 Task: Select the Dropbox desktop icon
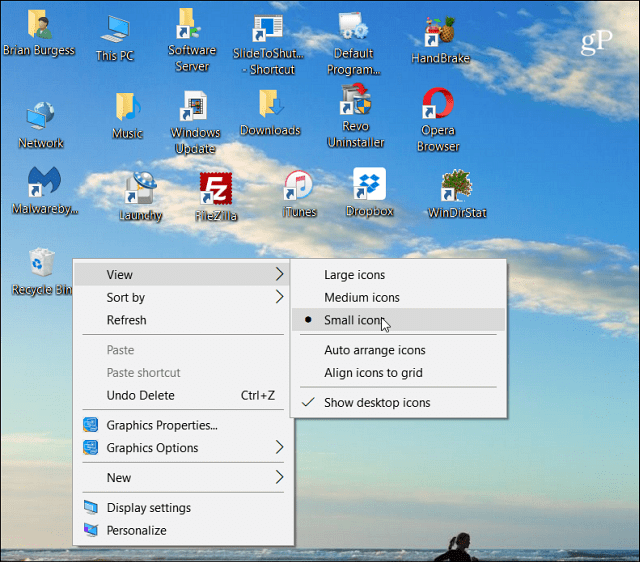(x=369, y=187)
